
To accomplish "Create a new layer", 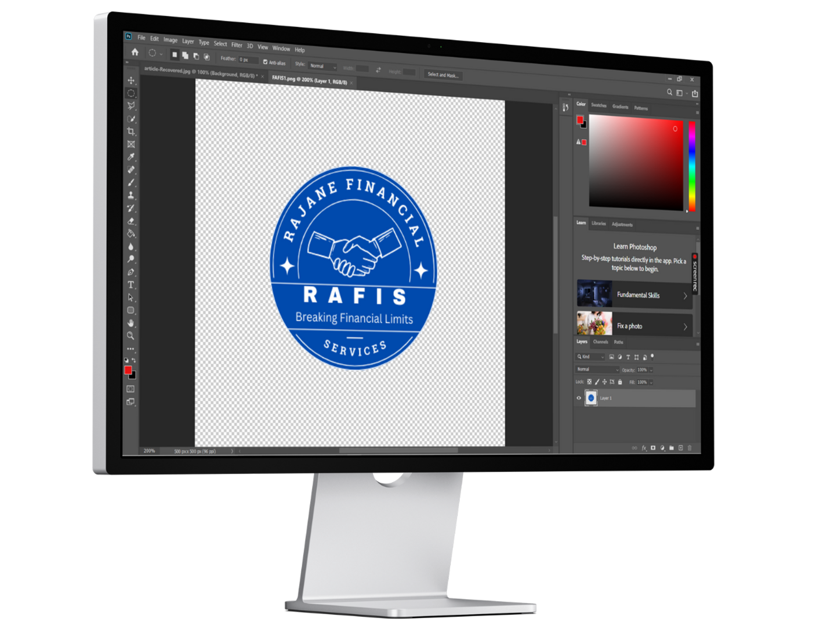I will (681, 448).
